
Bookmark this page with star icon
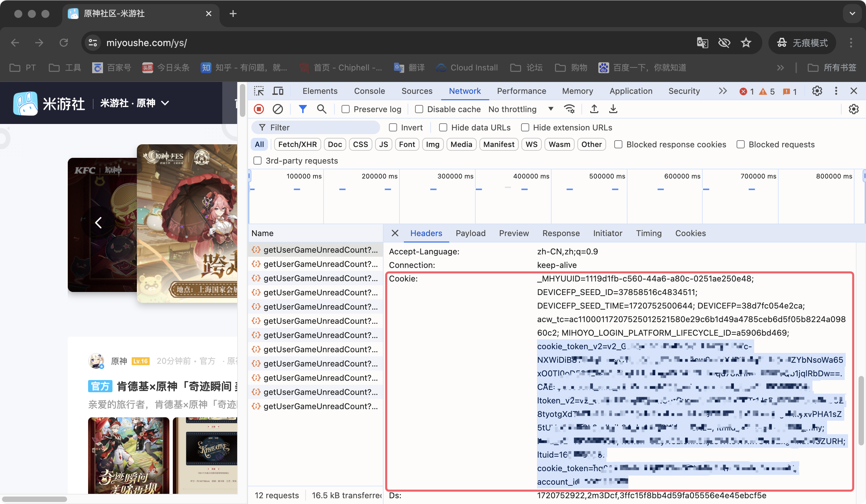[x=746, y=43]
